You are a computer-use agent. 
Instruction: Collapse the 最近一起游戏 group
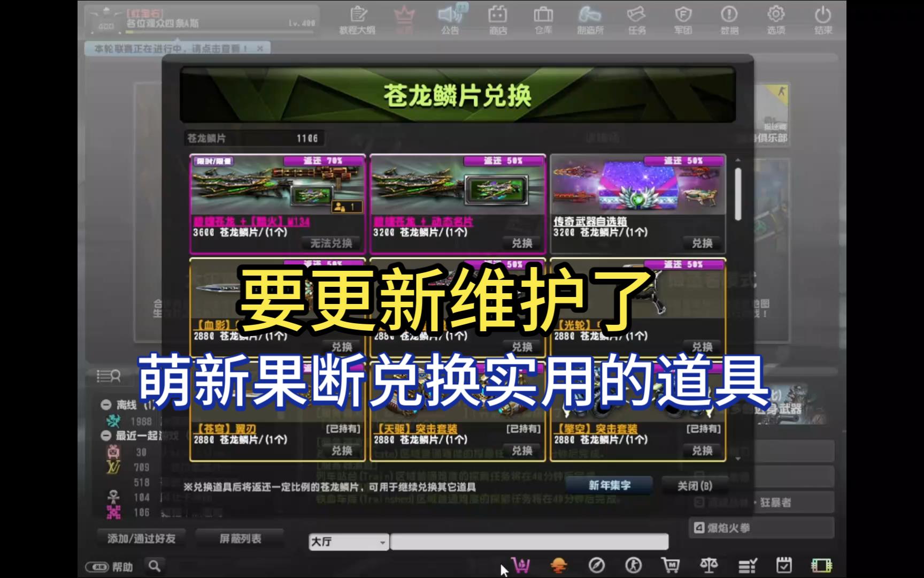pos(106,436)
